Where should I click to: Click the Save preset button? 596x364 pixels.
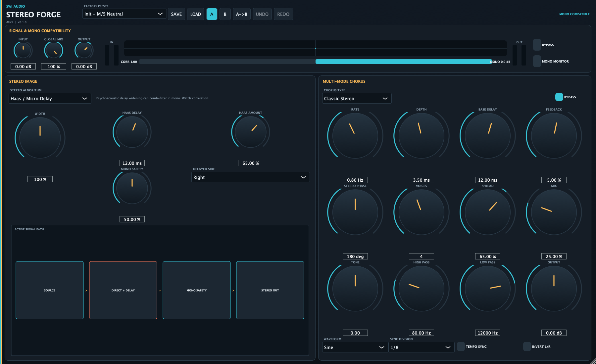tap(176, 14)
